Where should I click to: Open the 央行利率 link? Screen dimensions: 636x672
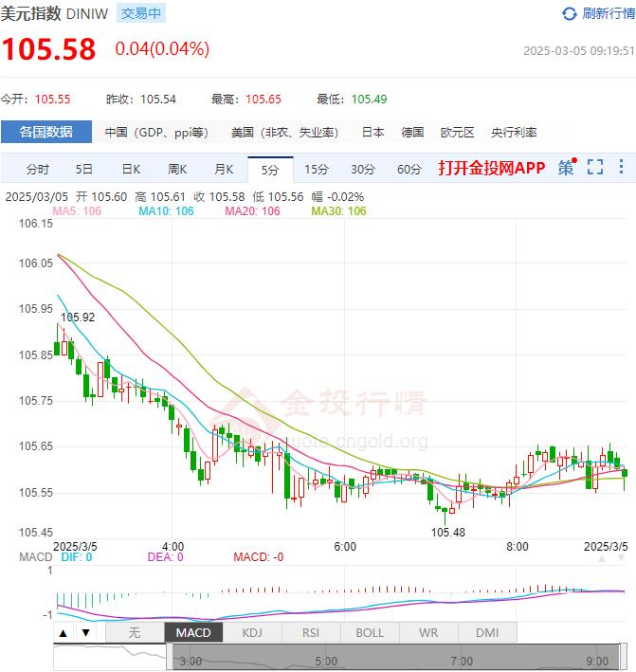coord(514,133)
